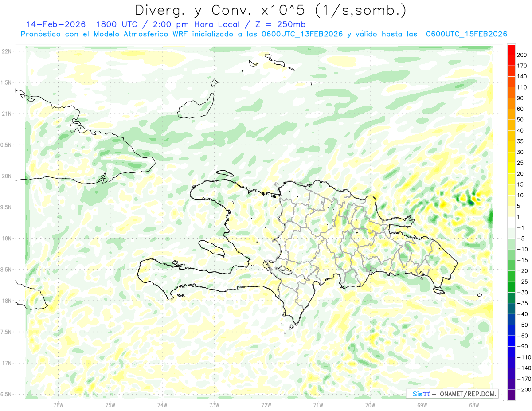
Task: Click the initialization time '0600UTC_13FEB2026'
Action: point(303,34)
